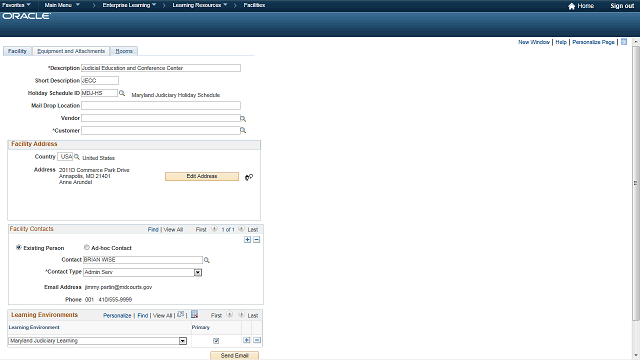Click the Customer input field
The width and height of the screenshot is (640, 360).
160,131
